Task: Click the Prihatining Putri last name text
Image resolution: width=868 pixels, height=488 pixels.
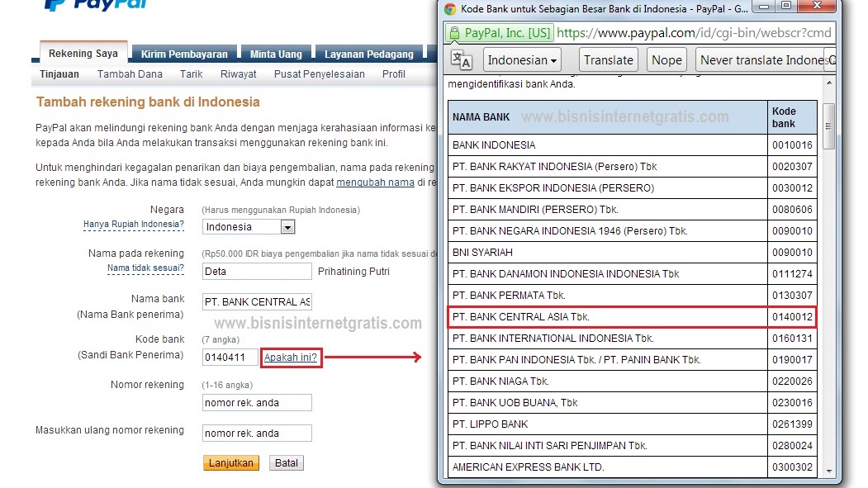Action: coord(353,272)
